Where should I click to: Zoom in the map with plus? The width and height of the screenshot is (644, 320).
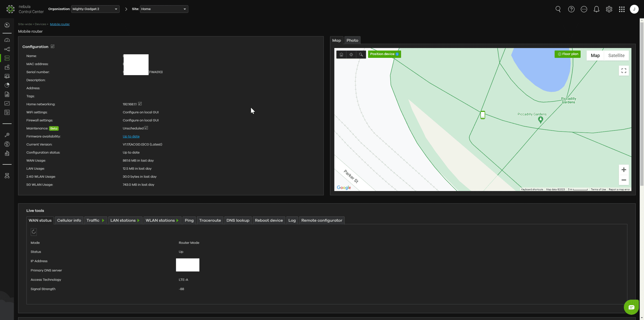tap(624, 170)
